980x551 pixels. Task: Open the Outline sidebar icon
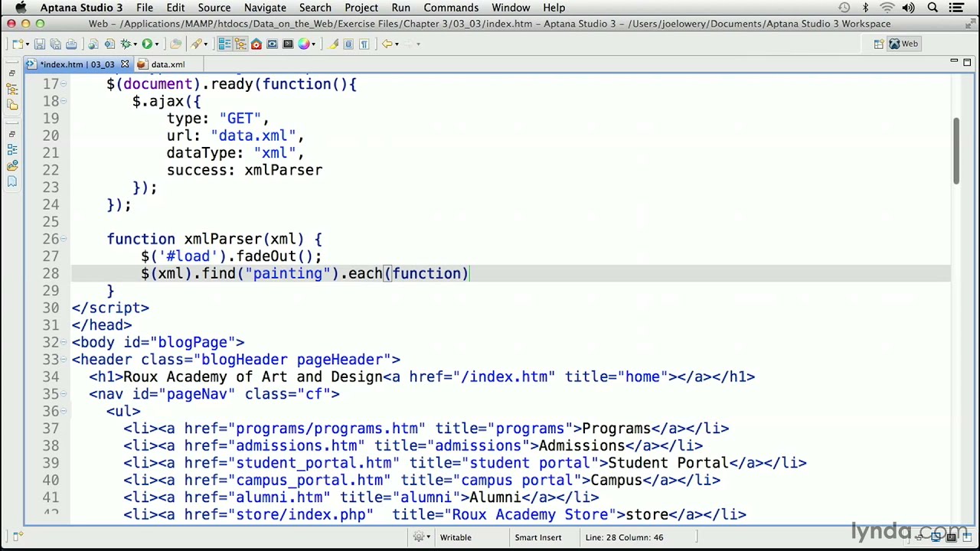[x=12, y=149]
